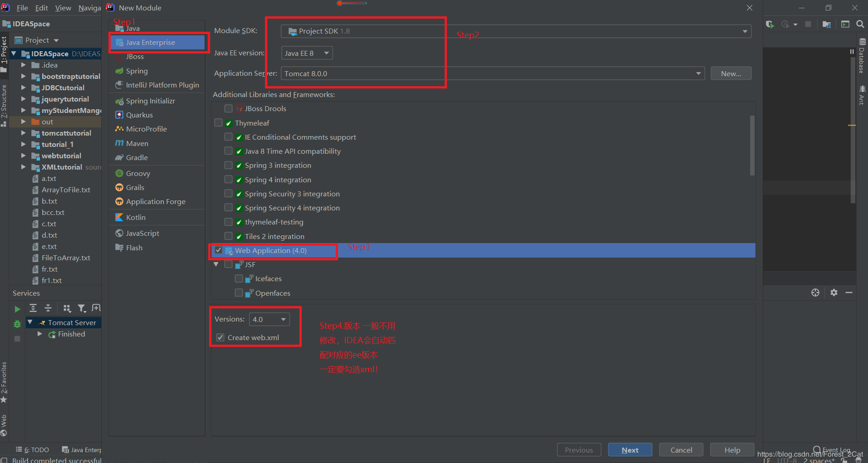Select the Finished node under Tomcat Server
868x463 pixels.
(x=71, y=334)
